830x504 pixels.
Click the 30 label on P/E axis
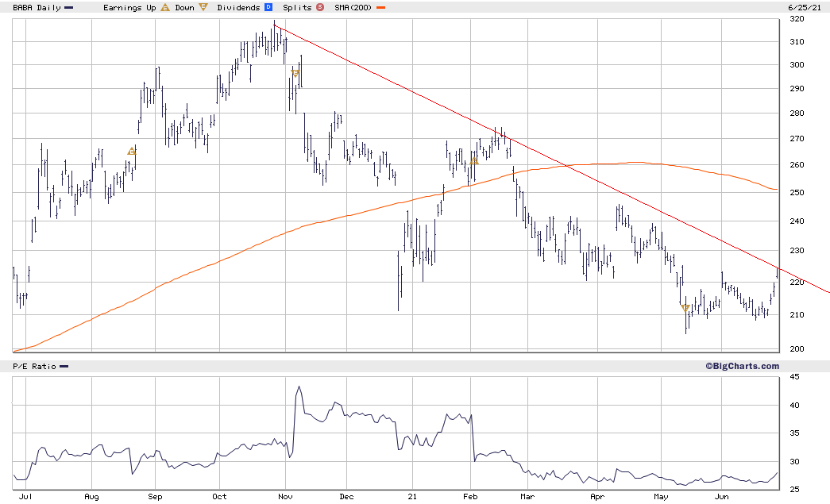click(794, 462)
